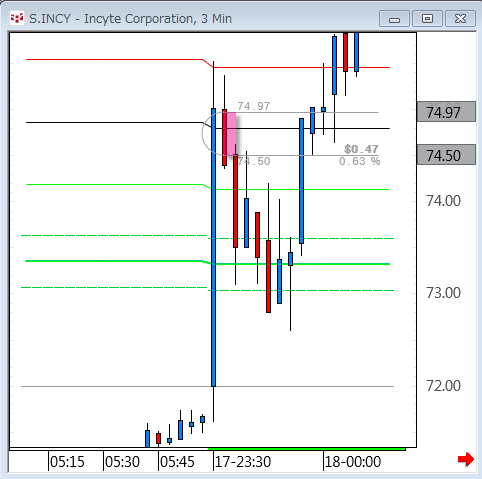Click the 05:30 time label
Image resolution: width=482 pixels, height=479 pixels.
click(x=122, y=462)
